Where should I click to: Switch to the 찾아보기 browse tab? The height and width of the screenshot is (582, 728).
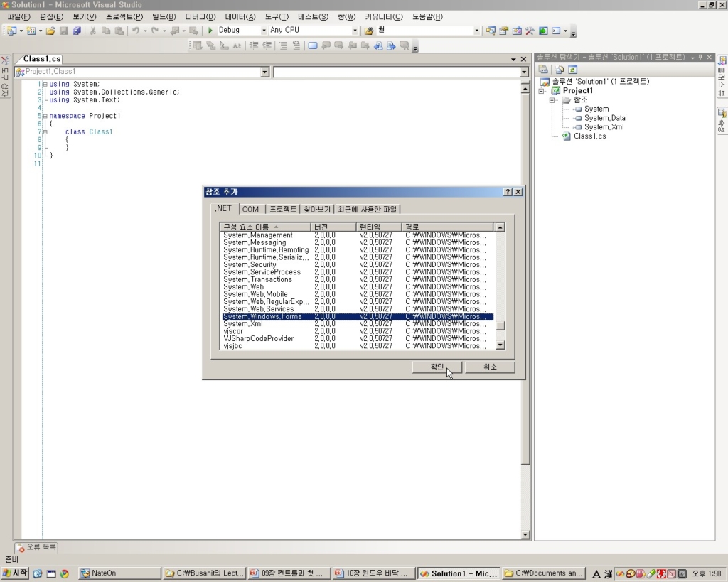(x=317, y=210)
